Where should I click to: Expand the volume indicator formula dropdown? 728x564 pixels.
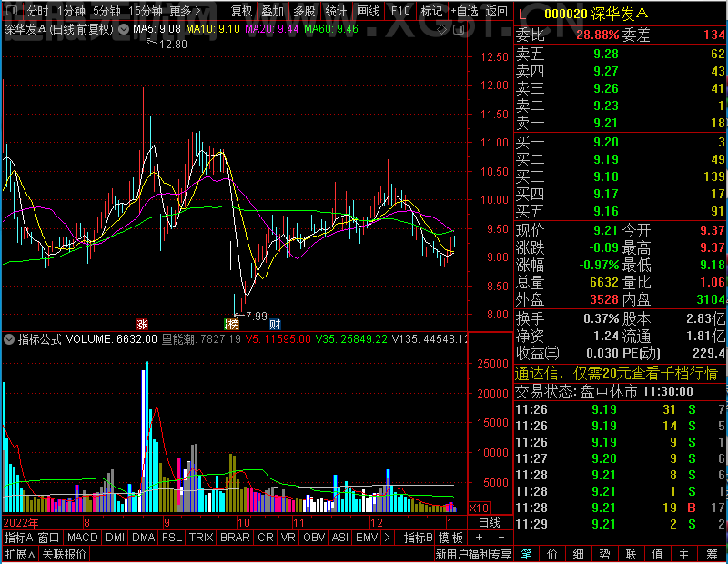tap(9, 339)
